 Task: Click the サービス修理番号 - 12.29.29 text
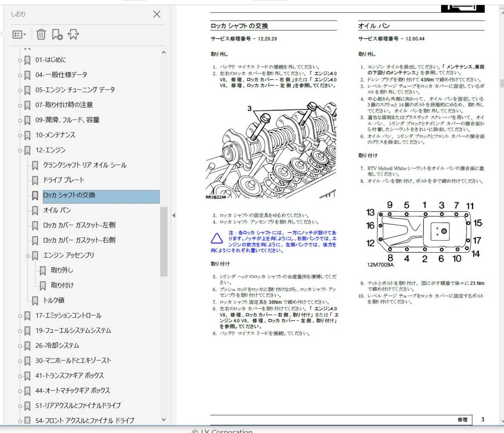pos(244,39)
